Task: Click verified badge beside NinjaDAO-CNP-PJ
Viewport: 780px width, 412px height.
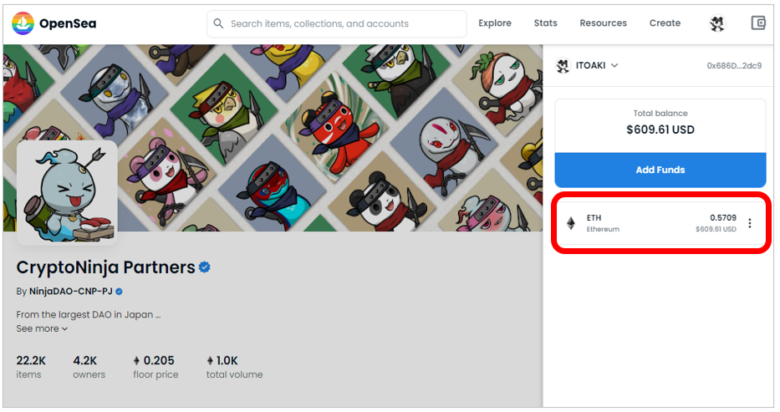Action: (119, 292)
